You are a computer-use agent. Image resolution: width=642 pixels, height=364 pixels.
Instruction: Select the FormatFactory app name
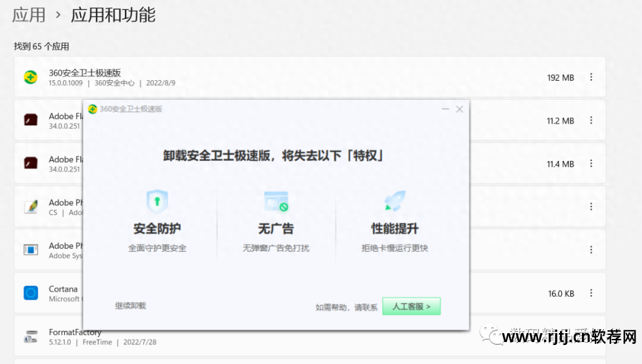(75, 332)
